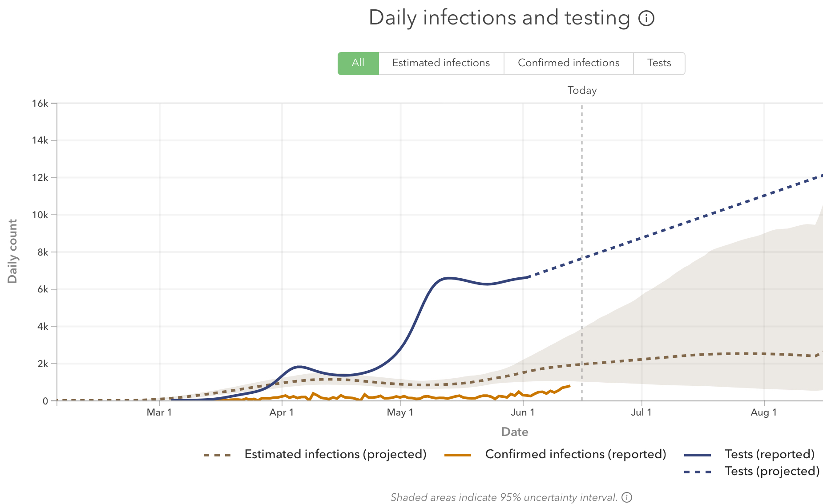
Task: Click the Today marker label
Action: pyautogui.click(x=582, y=91)
